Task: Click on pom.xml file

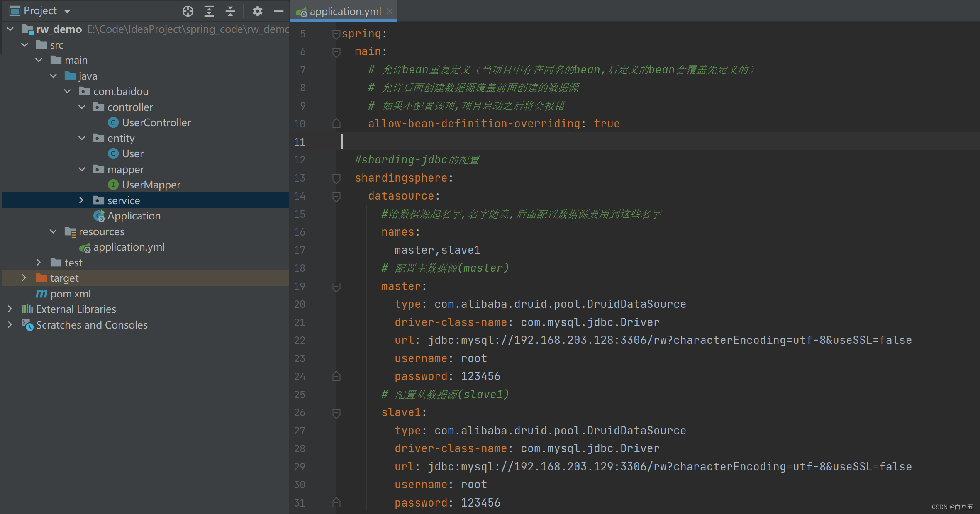Action: [71, 294]
